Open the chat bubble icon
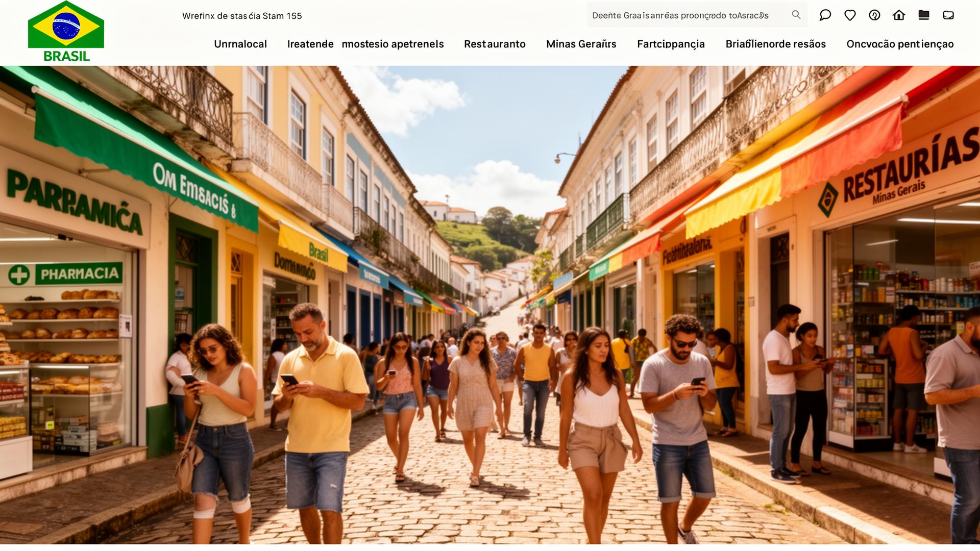The width and height of the screenshot is (980, 551). (x=825, y=15)
